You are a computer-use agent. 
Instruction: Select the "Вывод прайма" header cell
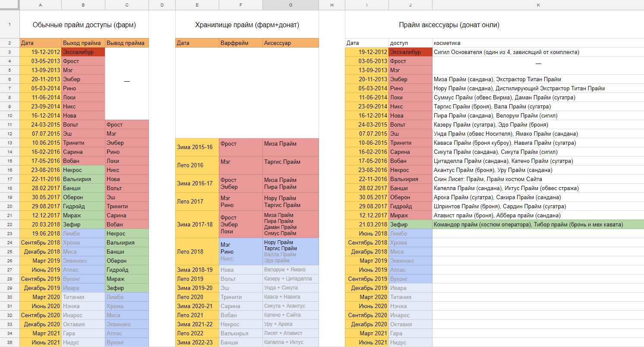[x=127, y=43]
